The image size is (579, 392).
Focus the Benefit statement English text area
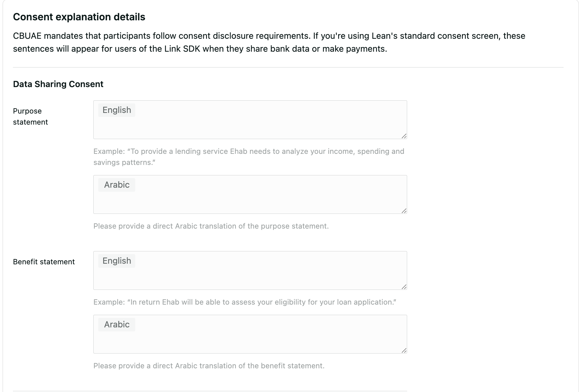(250, 275)
